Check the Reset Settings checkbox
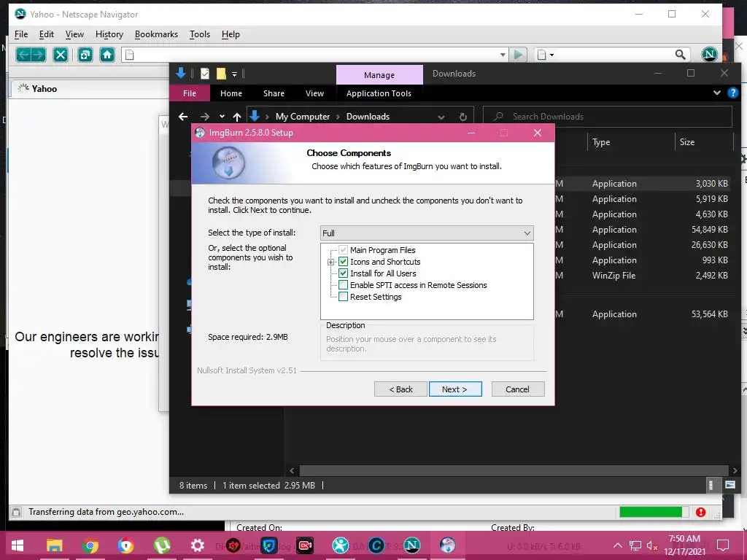747x560 pixels. (343, 297)
